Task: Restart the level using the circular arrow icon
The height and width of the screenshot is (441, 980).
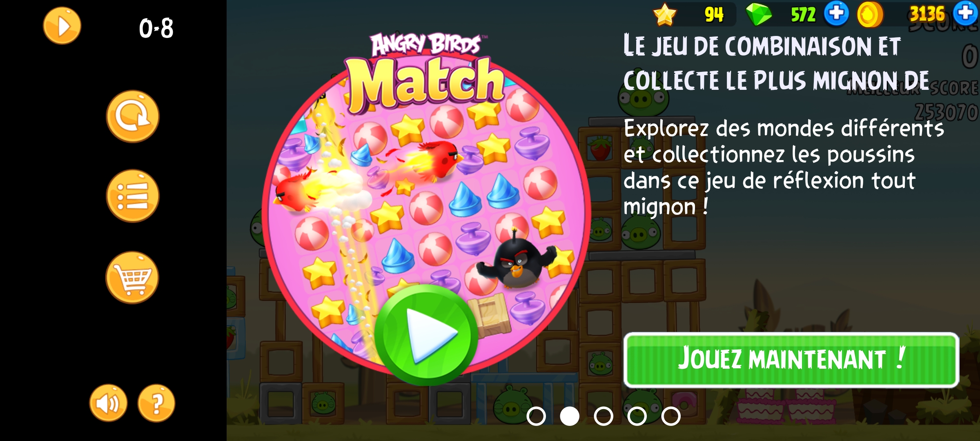Action: pyautogui.click(x=133, y=117)
